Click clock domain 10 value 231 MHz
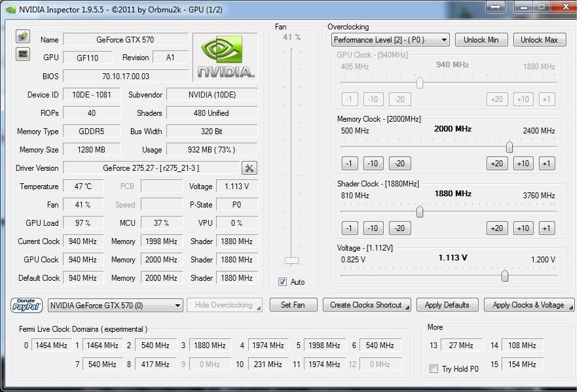This screenshot has width=586, height=392. click(x=268, y=364)
